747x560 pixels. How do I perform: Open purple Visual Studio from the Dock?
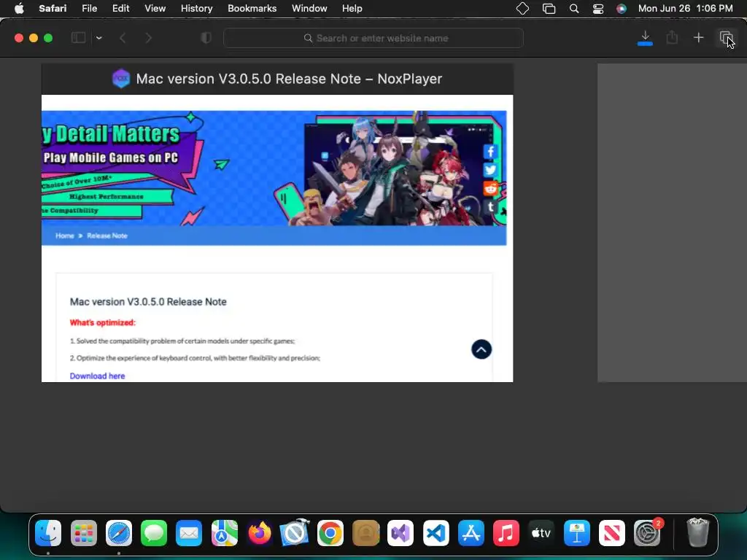[400, 533]
